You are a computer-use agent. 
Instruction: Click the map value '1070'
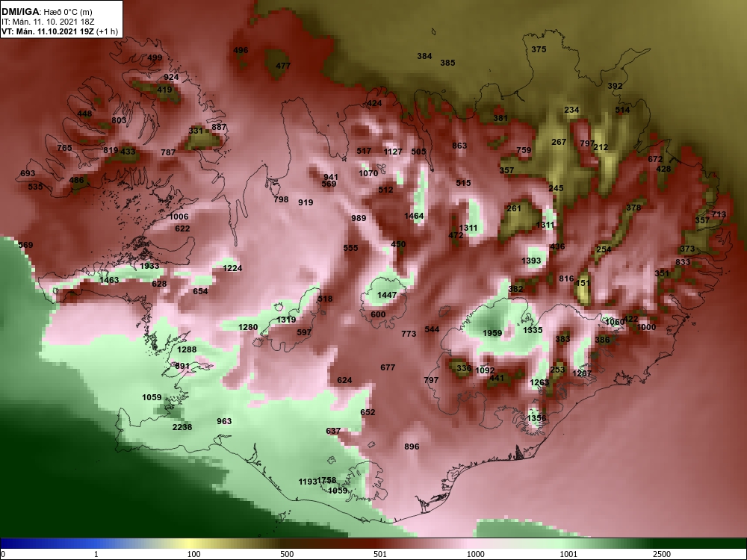pos(368,173)
